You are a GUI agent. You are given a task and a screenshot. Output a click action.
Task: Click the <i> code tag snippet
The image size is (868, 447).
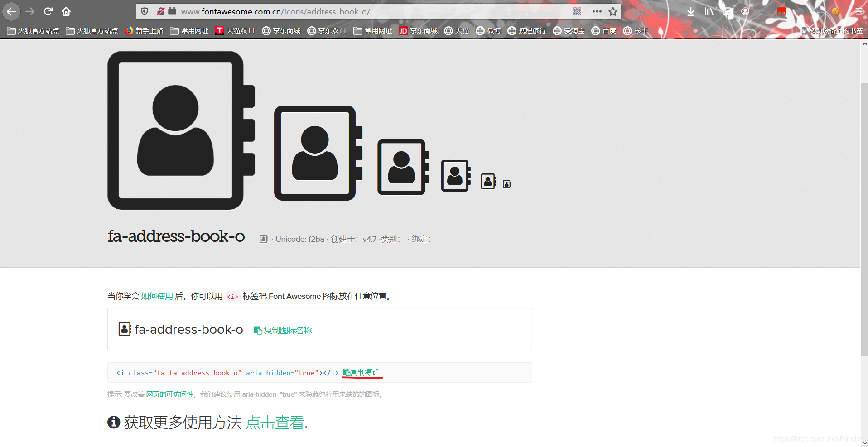(x=232, y=296)
